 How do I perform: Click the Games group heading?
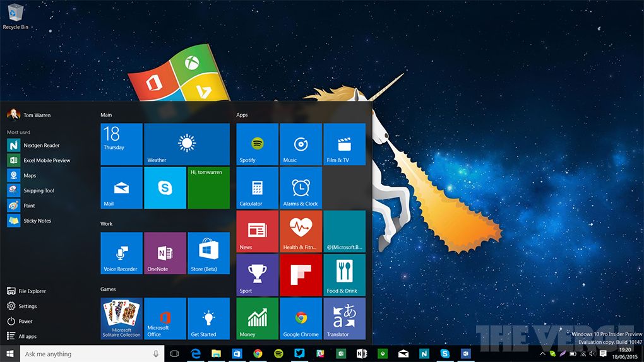(x=108, y=289)
